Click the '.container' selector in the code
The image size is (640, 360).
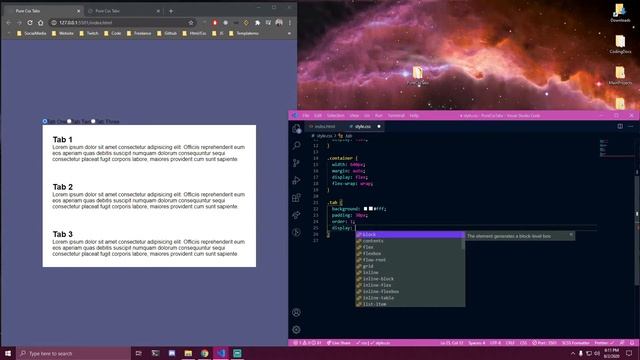340,158
